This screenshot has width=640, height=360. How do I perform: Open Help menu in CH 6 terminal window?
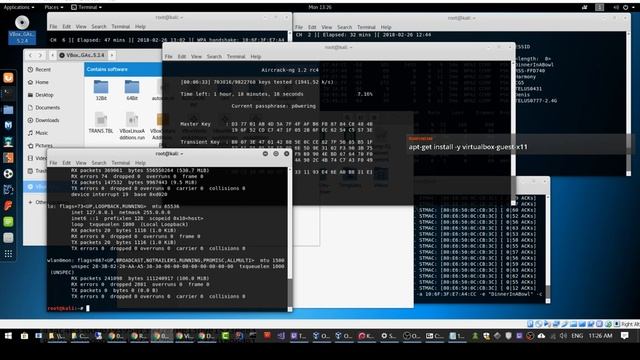pos(140,27)
